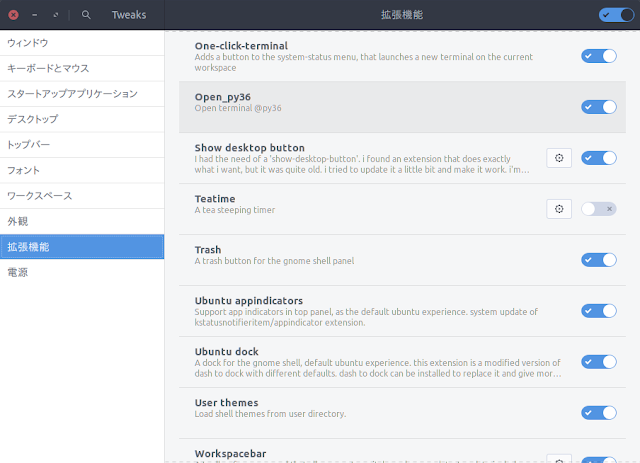Open settings gear for Show desktop button
The width and height of the screenshot is (640, 463).
point(559,158)
